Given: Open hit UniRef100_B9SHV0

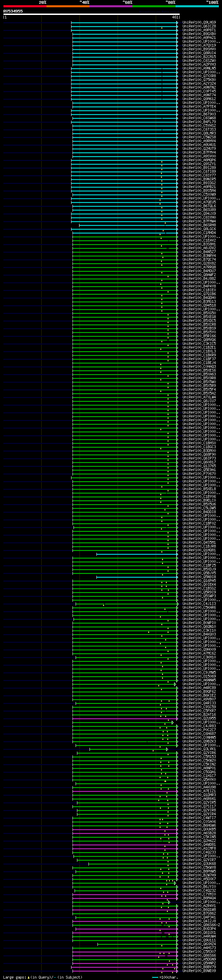Looking at the screenshot, I should coord(199,49).
